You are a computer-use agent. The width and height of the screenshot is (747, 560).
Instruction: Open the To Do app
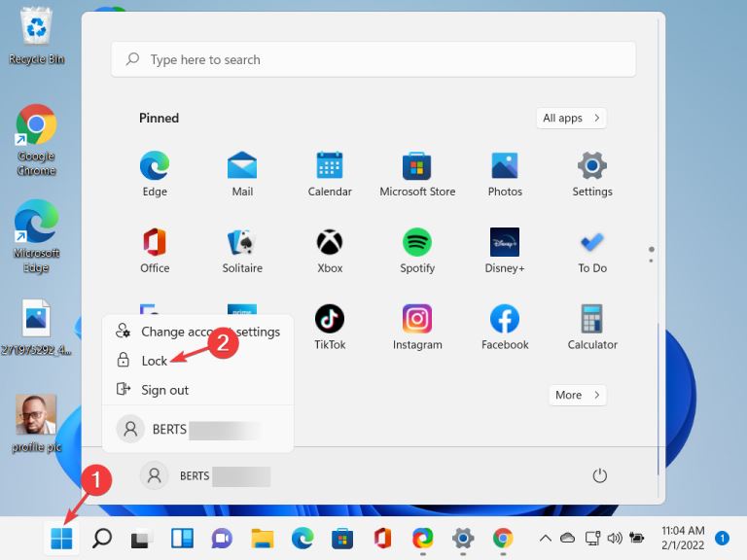tap(592, 250)
